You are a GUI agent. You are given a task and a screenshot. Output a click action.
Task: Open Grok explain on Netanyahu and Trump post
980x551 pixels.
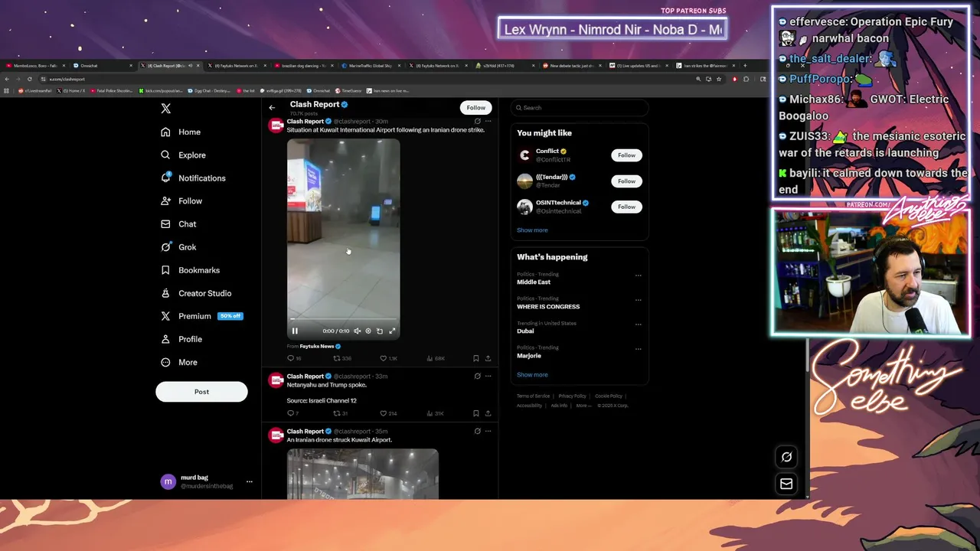tap(477, 376)
